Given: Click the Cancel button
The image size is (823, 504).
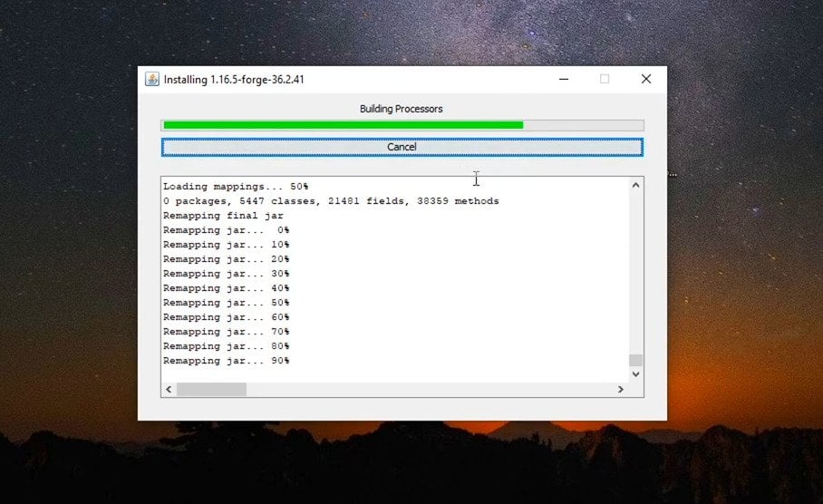Looking at the screenshot, I should click(x=402, y=147).
